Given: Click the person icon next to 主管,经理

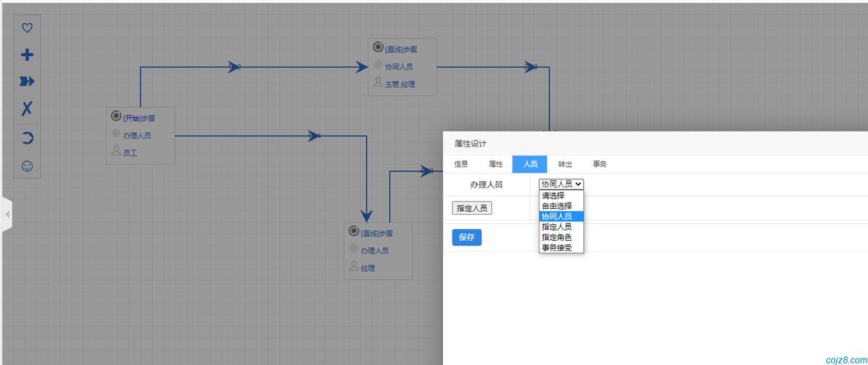Looking at the screenshot, I should tap(378, 82).
